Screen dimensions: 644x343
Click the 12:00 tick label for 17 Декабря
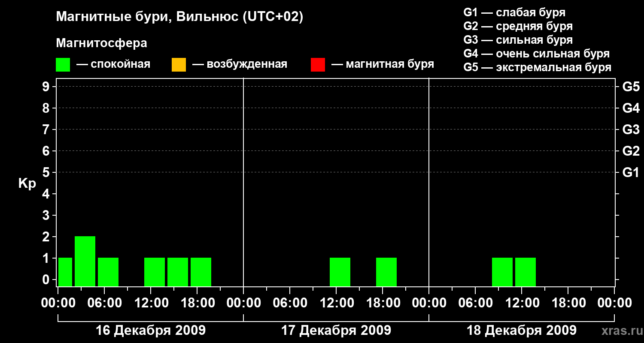[x=336, y=303]
